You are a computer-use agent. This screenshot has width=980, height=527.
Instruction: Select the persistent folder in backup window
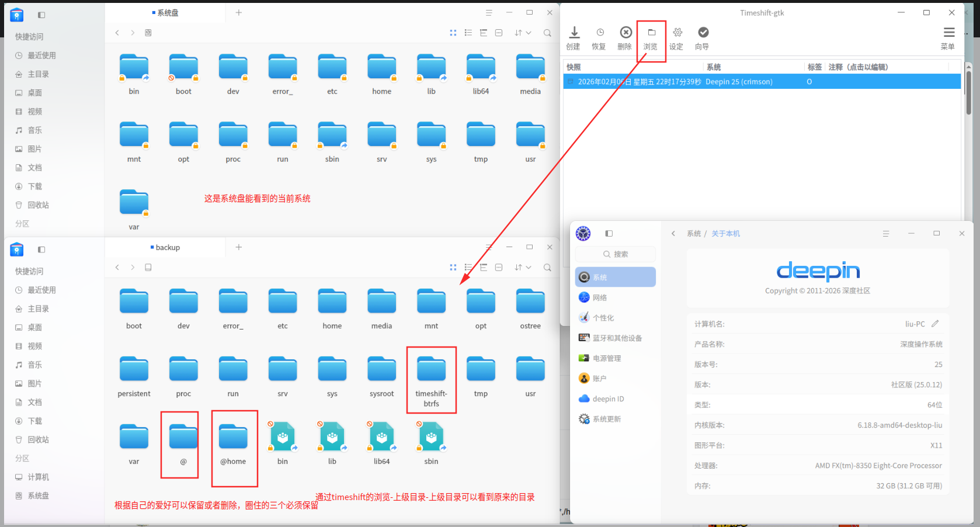point(134,377)
